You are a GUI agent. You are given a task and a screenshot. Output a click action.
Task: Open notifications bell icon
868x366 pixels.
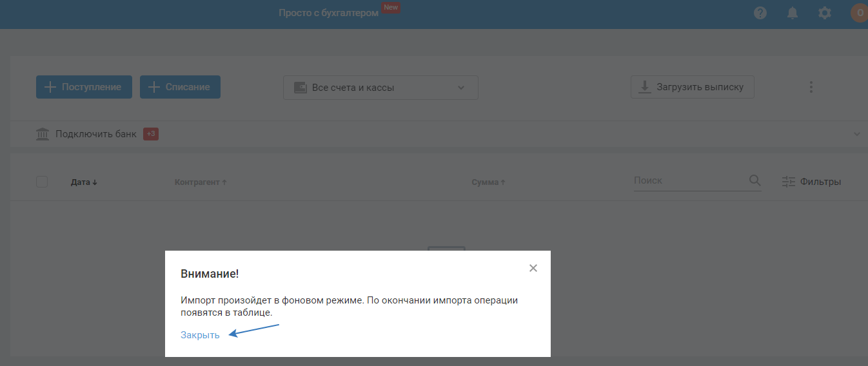pos(793,13)
